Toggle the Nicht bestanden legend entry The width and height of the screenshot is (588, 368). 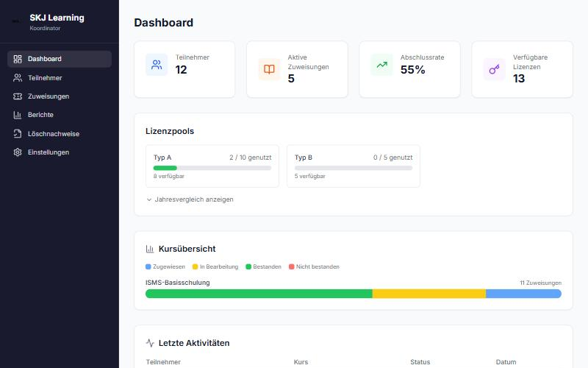(314, 266)
